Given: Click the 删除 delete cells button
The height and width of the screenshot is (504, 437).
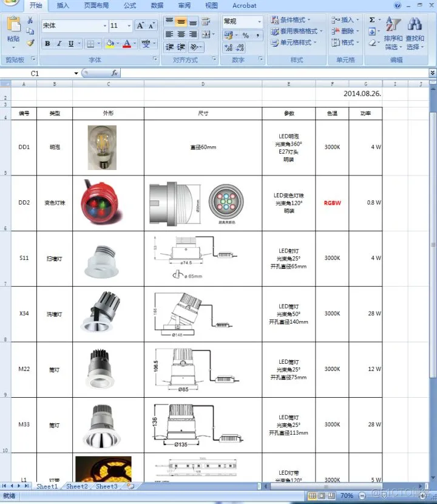Looking at the screenshot, I should point(345,31).
